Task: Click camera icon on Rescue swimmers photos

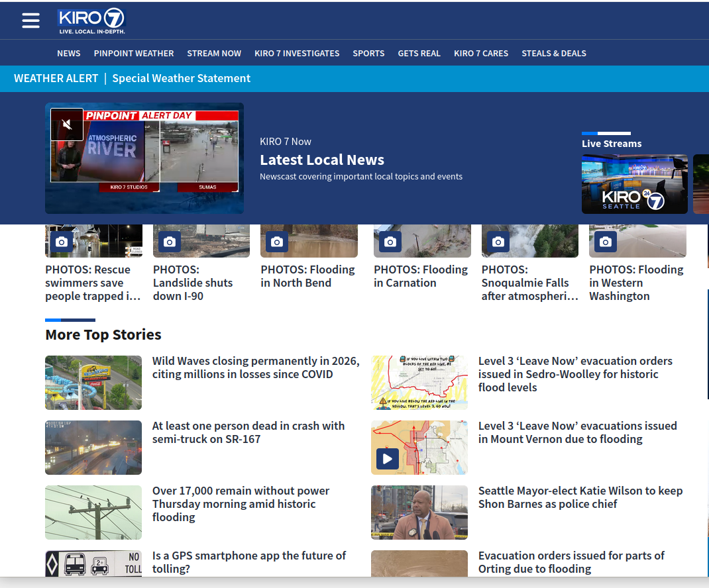Action: (x=62, y=242)
